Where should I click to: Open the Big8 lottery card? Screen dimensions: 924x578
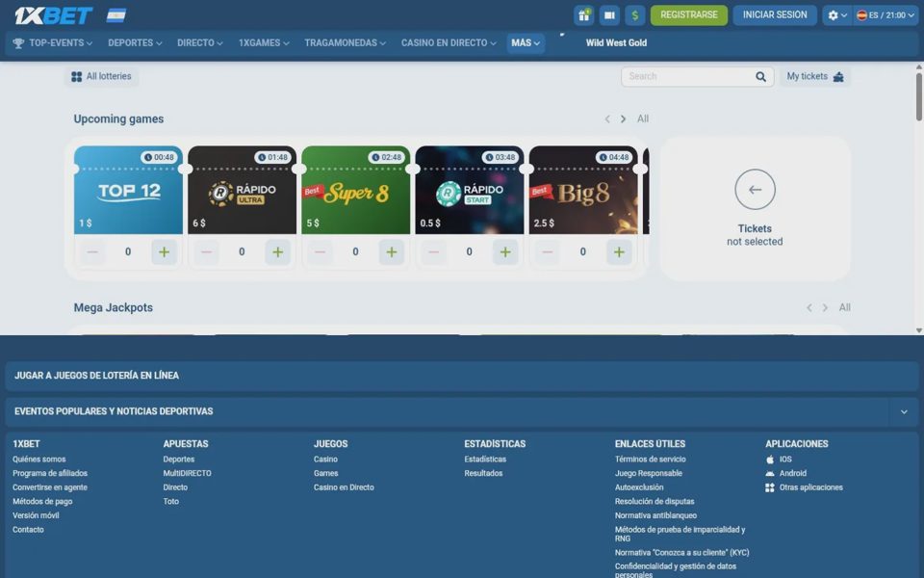click(x=583, y=190)
